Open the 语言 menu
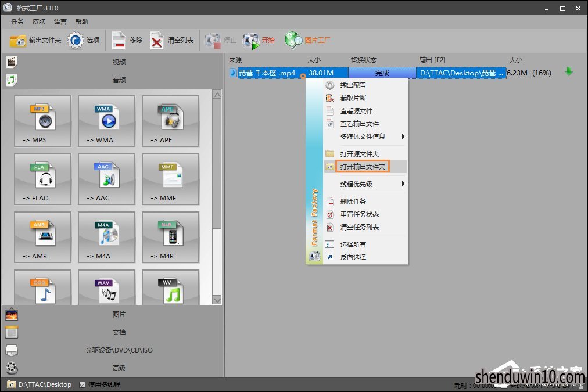588x392 pixels. [60, 21]
